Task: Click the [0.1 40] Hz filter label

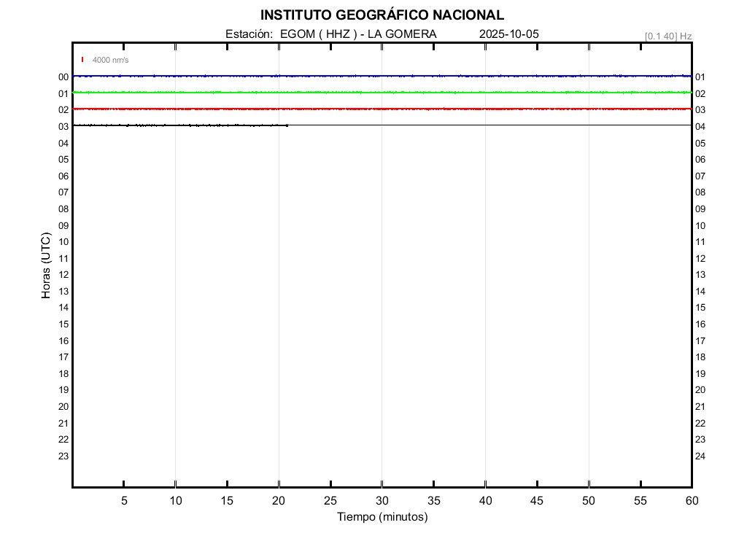Action: tap(667, 36)
